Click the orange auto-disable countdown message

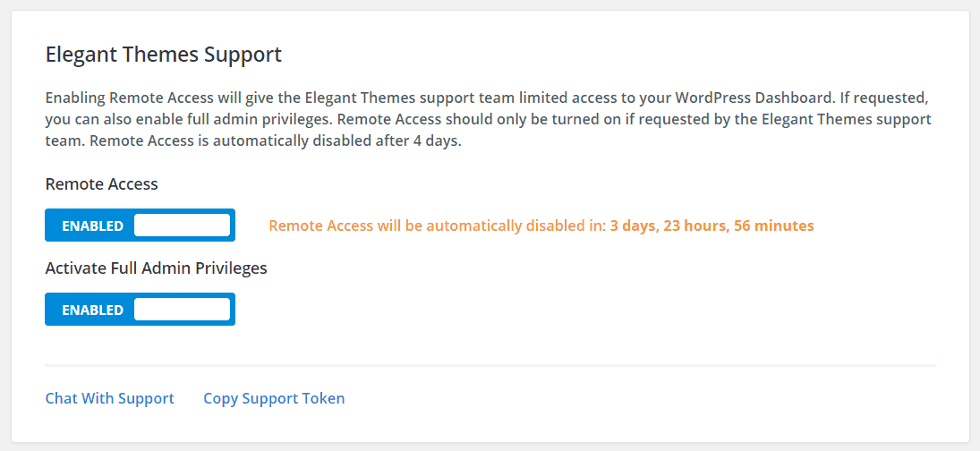point(541,225)
